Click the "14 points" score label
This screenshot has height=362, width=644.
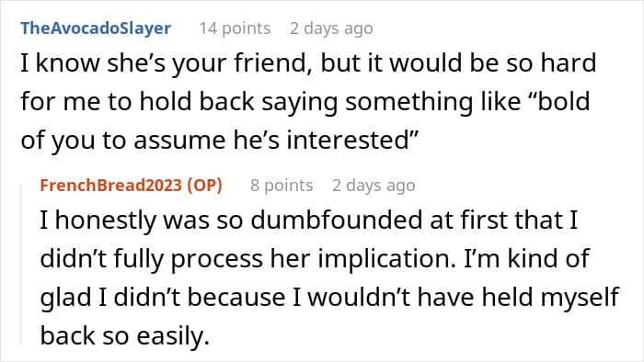coord(235,28)
